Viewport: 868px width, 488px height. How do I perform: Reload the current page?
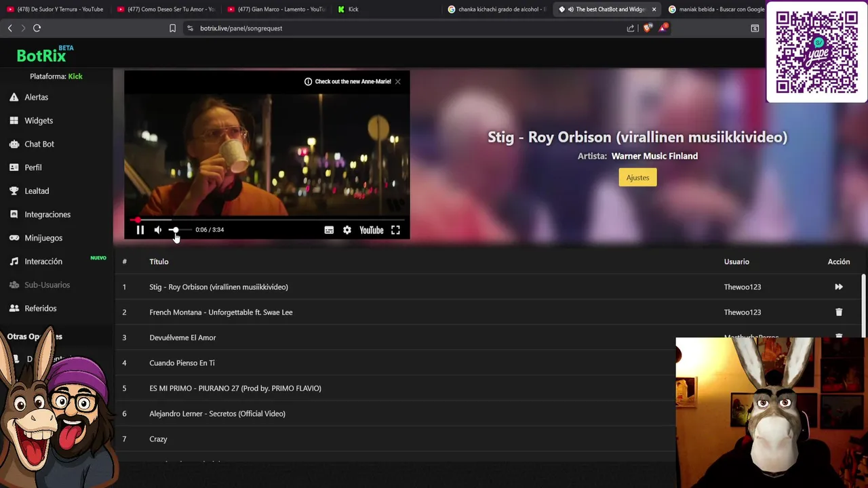tap(37, 28)
